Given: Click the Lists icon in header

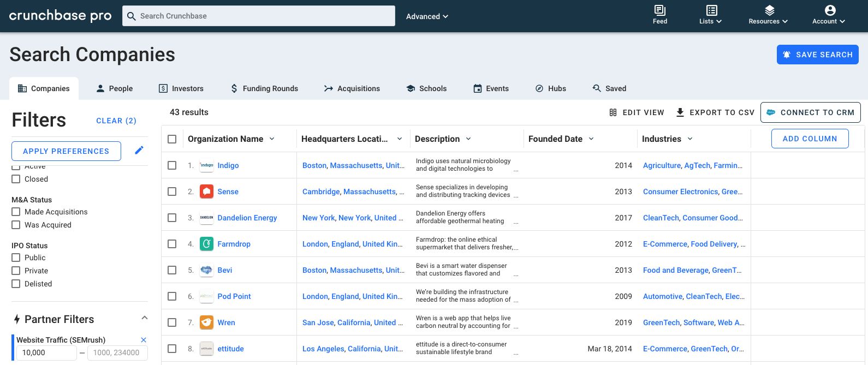Looking at the screenshot, I should (x=711, y=10).
